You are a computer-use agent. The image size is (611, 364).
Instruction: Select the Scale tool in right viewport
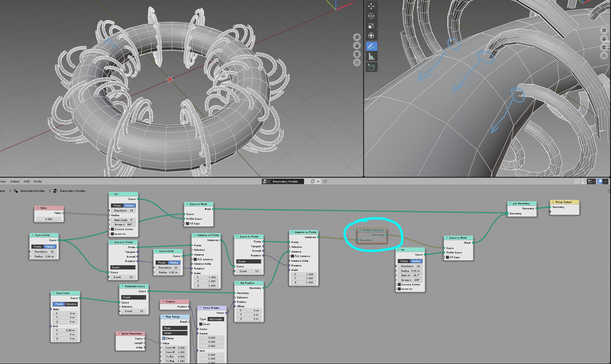point(371,26)
